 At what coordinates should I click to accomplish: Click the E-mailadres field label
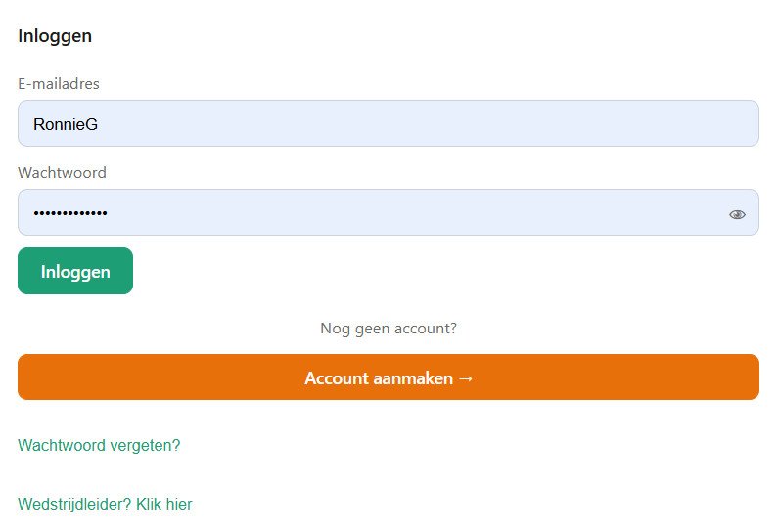(x=59, y=84)
